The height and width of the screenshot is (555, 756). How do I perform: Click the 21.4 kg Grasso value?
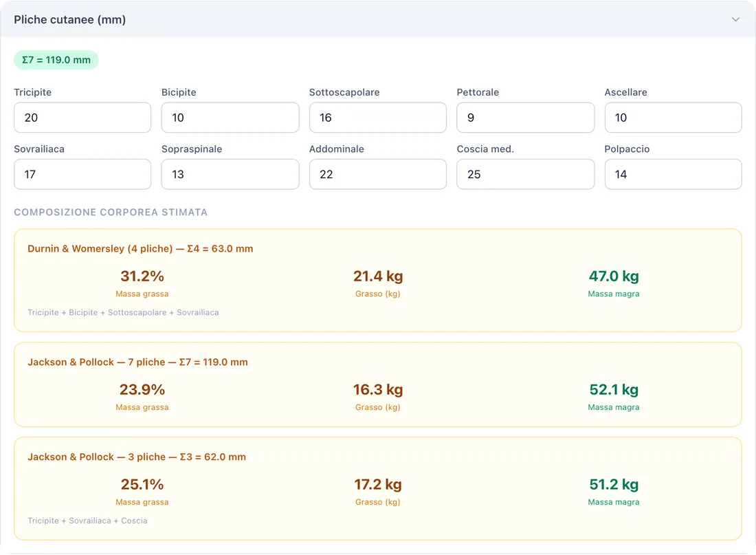[378, 276]
